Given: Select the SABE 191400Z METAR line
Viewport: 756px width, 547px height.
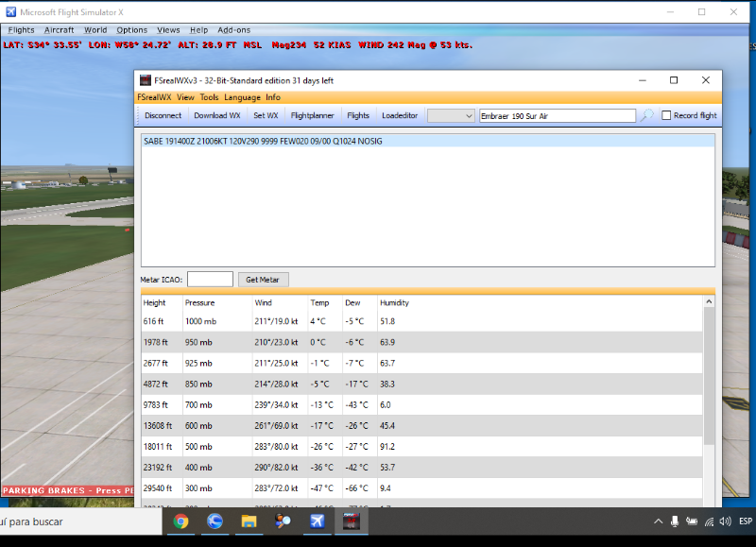Looking at the screenshot, I should click(x=428, y=141).
